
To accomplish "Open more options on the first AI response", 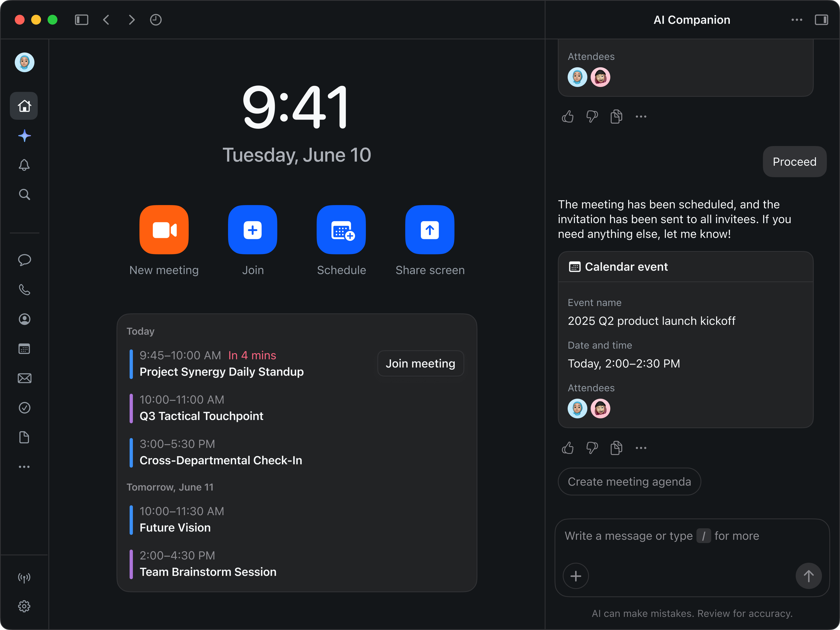I will point(641,116).
